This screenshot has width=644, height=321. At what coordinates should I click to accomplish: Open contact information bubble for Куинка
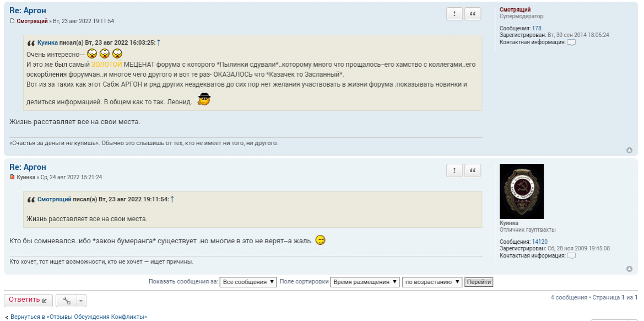[x=571, y=256]
